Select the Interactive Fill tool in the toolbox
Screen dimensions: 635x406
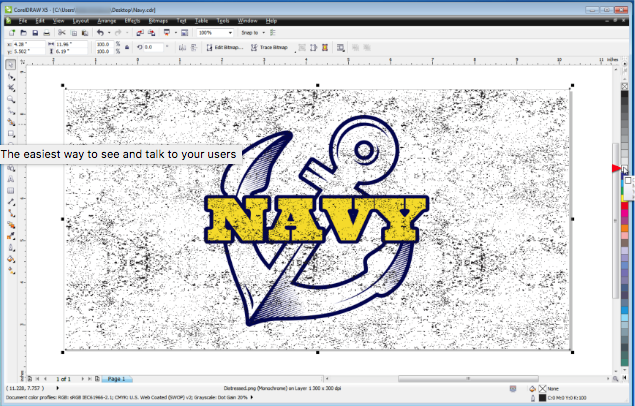point(11,270)
